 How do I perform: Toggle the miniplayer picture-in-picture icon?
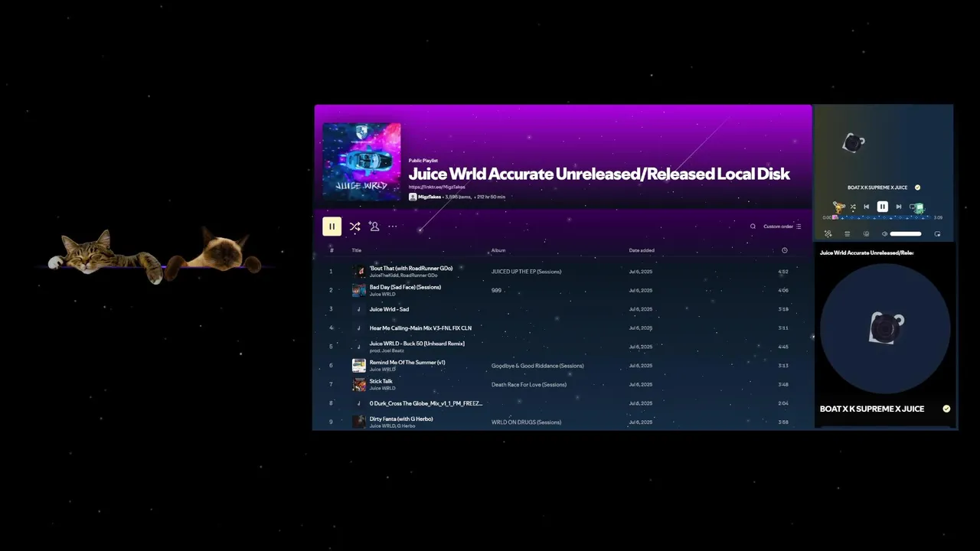tap(937, 233)
